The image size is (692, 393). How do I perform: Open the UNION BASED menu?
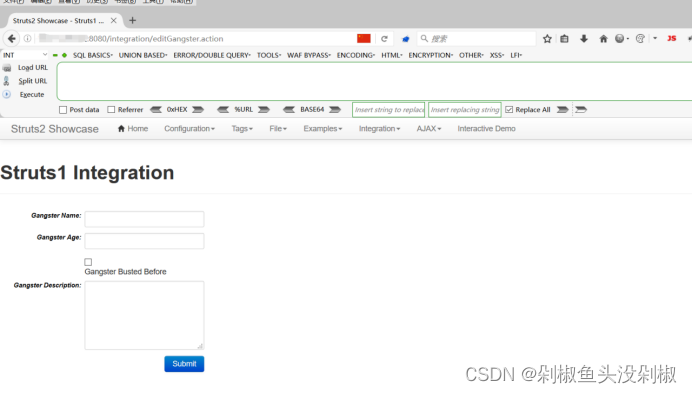[143, 55]
